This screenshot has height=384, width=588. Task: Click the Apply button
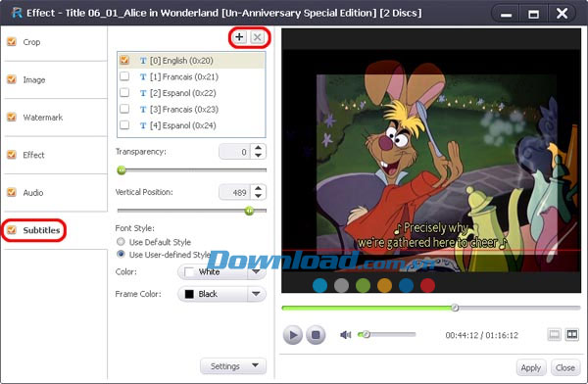click(x=531, y=368)
